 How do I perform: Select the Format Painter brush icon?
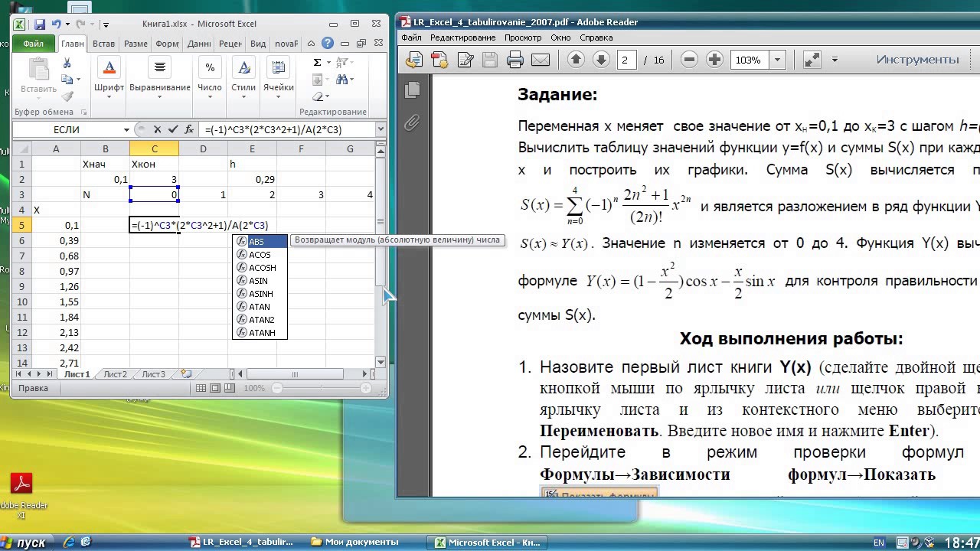[x=67, y=96]
